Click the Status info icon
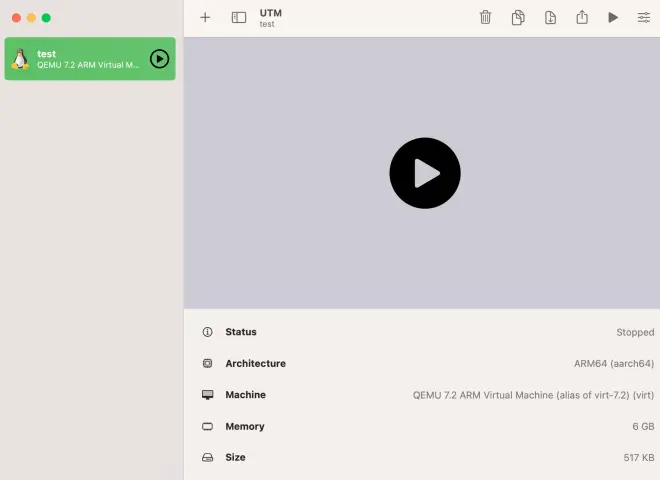 [x=208, y=332]
